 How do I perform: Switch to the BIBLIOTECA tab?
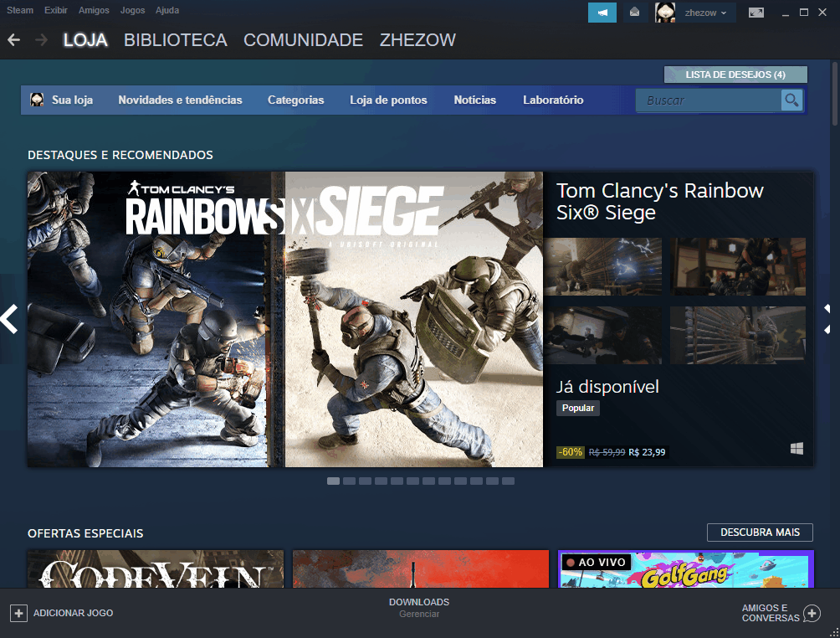(x=175, y=40)
